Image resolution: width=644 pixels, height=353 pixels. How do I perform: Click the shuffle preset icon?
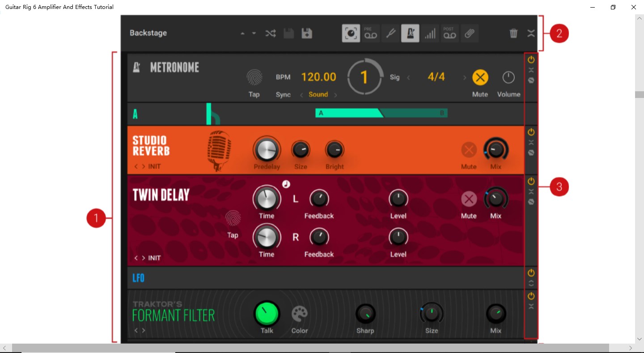pos(271,33)
